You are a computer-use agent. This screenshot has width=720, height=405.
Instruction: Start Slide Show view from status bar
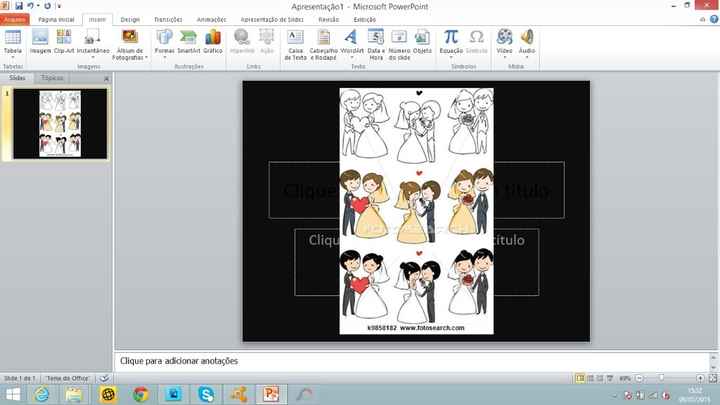tap(610, 378)
